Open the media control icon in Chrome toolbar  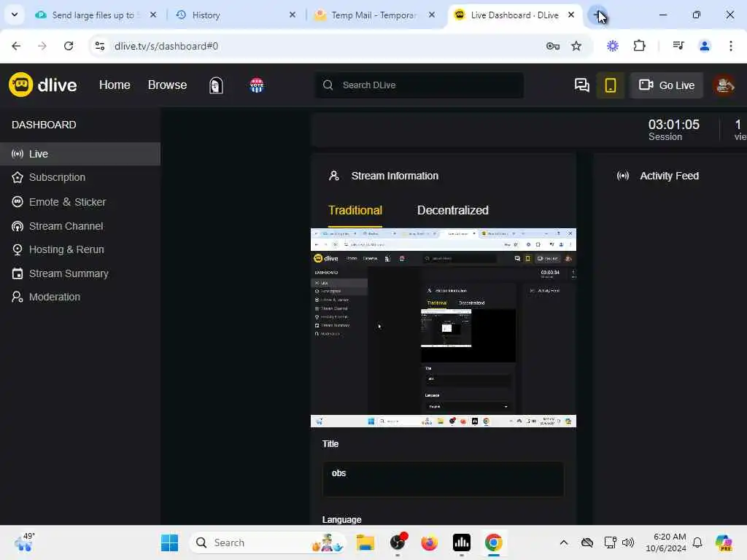tap(678, 46)
